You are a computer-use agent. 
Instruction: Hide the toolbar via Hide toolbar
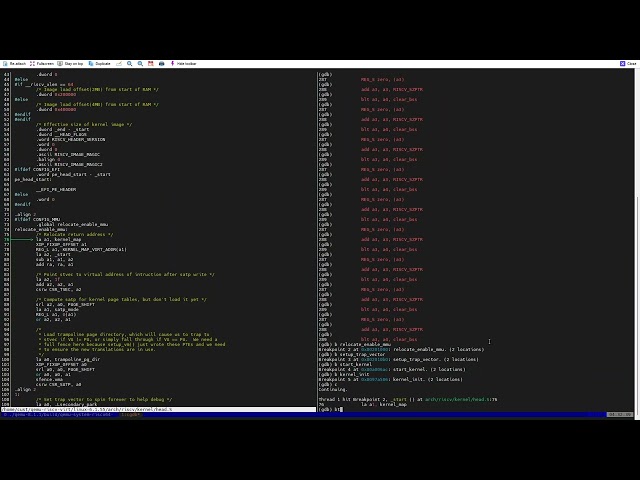183,64
